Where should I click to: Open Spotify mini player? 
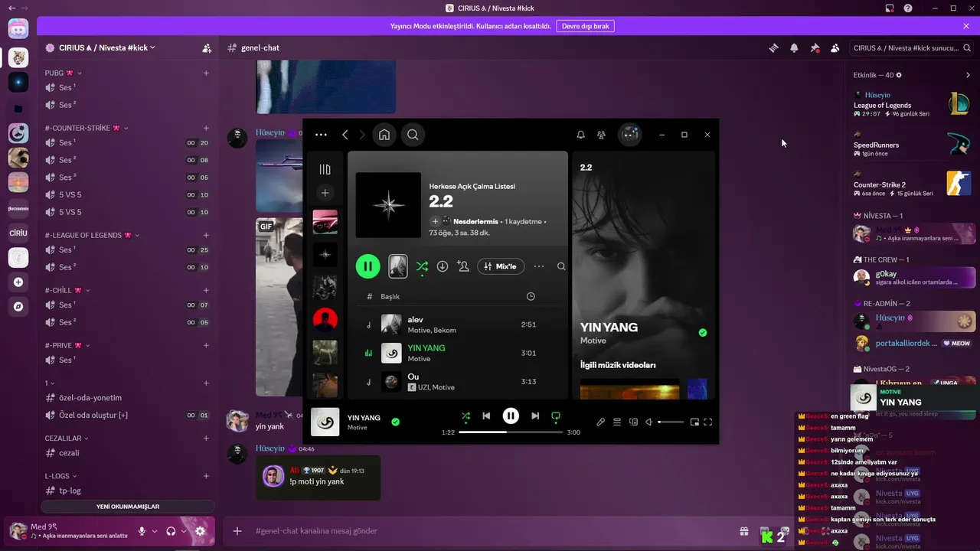pos(694,422)
